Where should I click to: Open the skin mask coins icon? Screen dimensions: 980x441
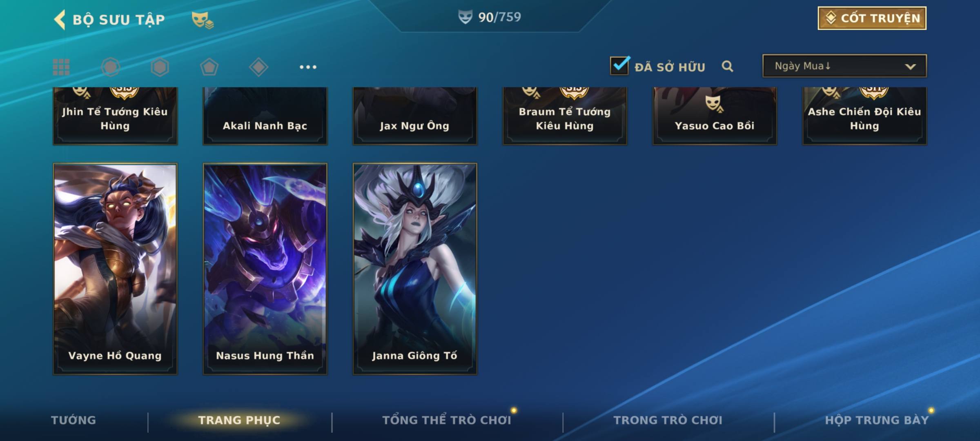point(203,20)
